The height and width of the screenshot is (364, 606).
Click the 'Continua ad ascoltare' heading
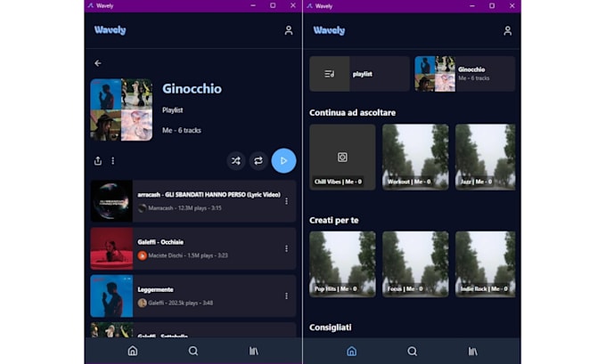pyautogui.click(x=353, y=113)
